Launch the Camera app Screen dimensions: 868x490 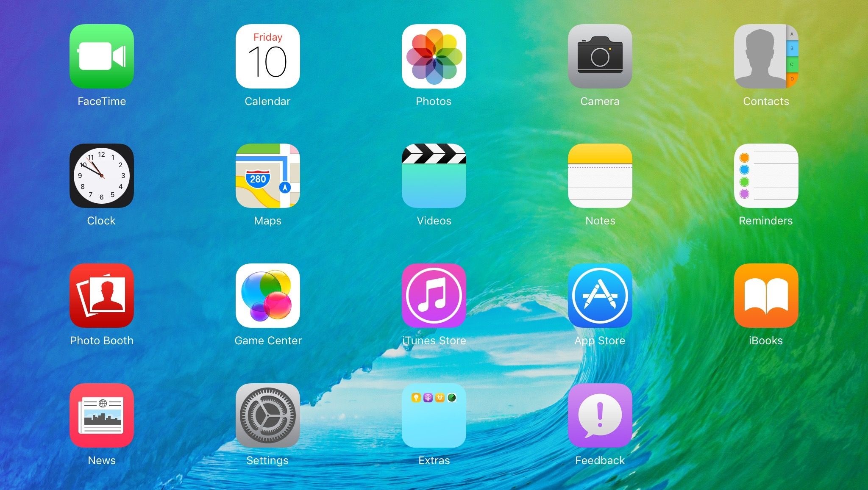600,60
